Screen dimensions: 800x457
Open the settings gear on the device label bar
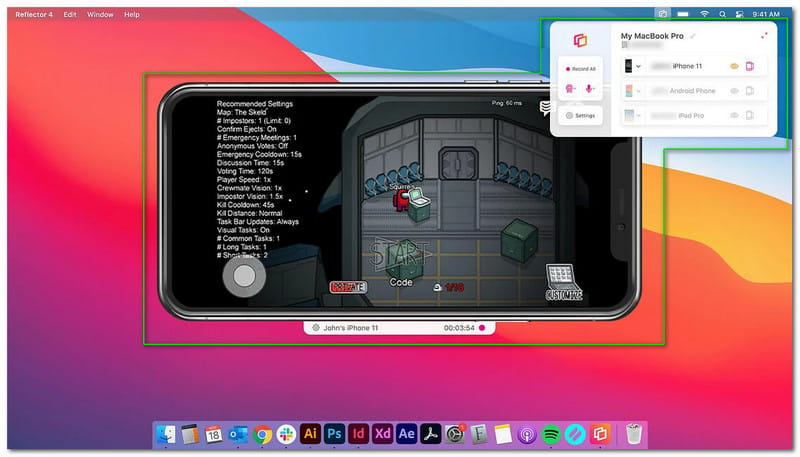(x=316, y=328)
